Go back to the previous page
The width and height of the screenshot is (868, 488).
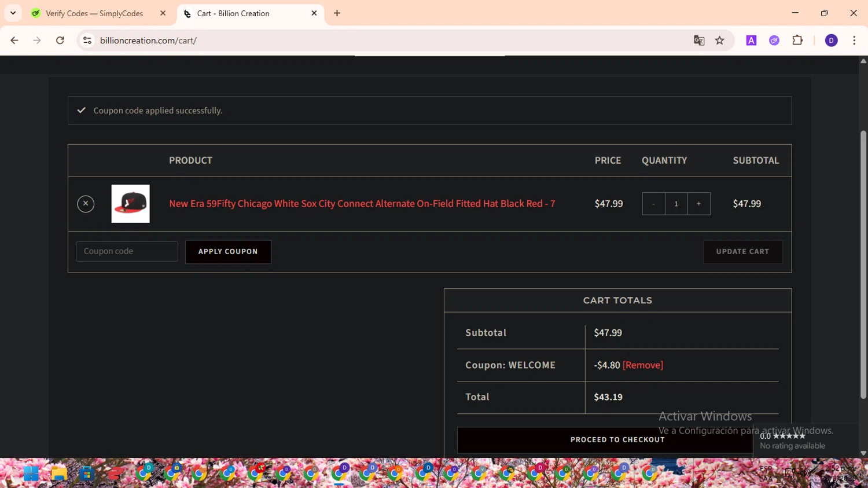tap(14, 41)
